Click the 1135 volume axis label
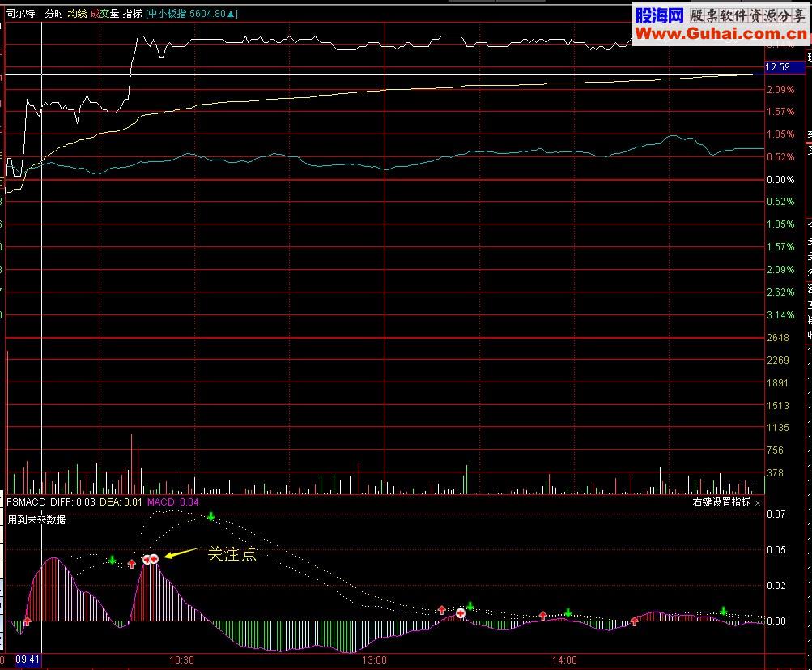The height and width of the screenshot is (670, 812). (x=778, y=428)
